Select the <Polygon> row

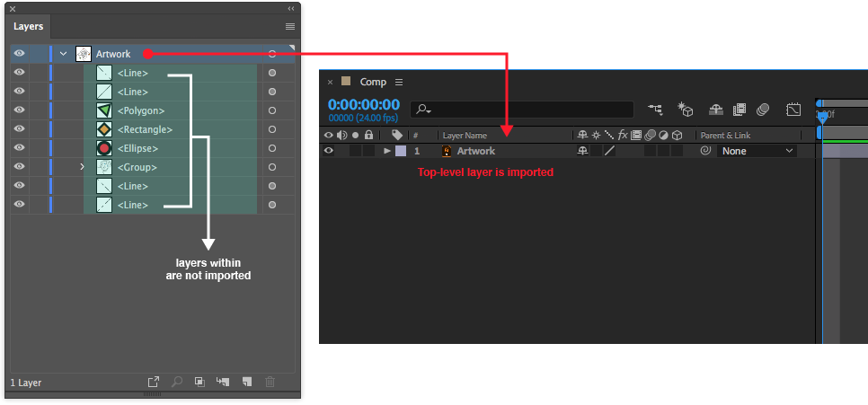pyautogui.click(x=141, y=110)
